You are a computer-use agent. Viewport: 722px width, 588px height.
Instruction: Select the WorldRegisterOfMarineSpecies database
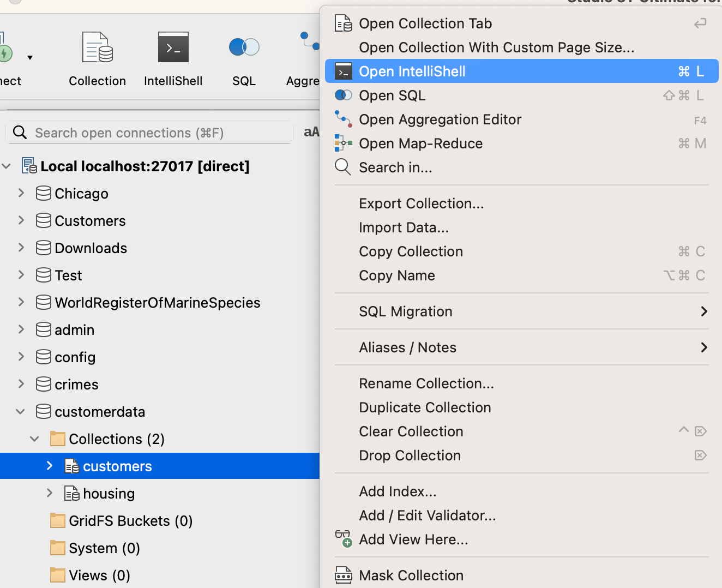157,303
